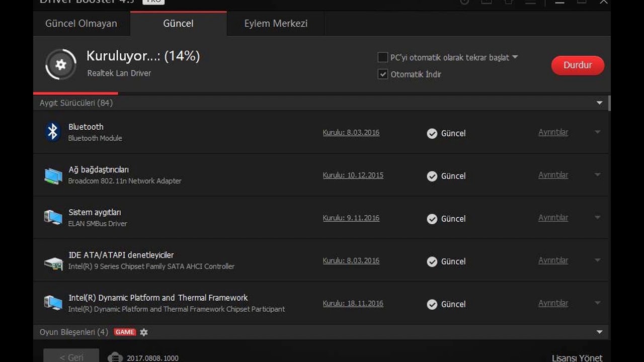Click the Sistem aygıtları device icon
The height and width of the screenshot is (362, 644).
click(53, 218)
